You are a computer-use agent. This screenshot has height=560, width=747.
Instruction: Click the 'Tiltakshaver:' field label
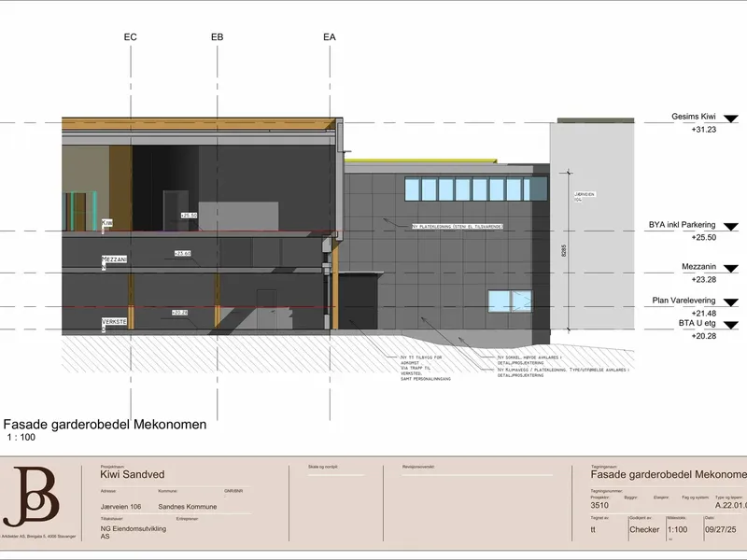click(x=111, y=519)
